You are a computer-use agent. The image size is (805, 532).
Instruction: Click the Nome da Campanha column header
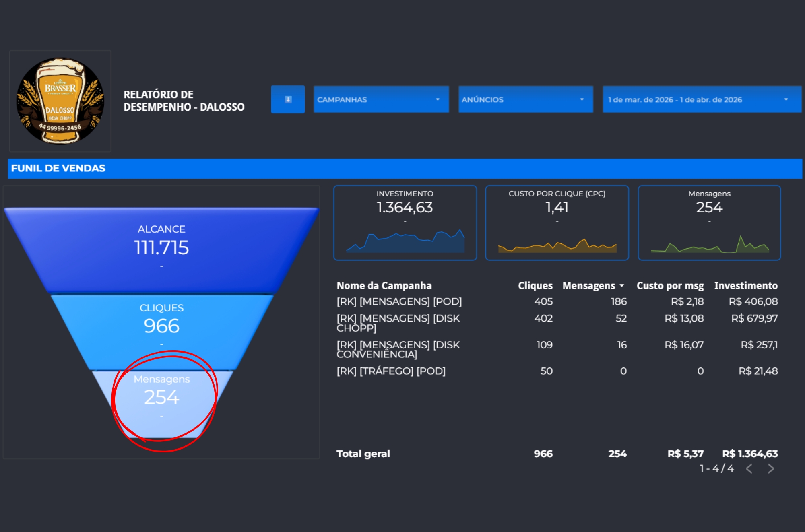(384, 286)
